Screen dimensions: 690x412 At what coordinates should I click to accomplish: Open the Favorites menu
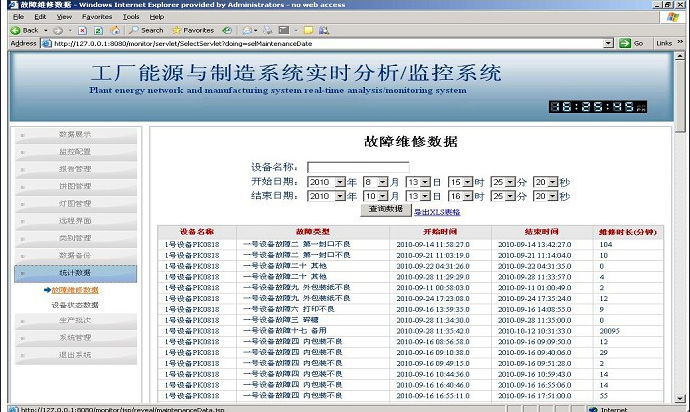(97, 17)
